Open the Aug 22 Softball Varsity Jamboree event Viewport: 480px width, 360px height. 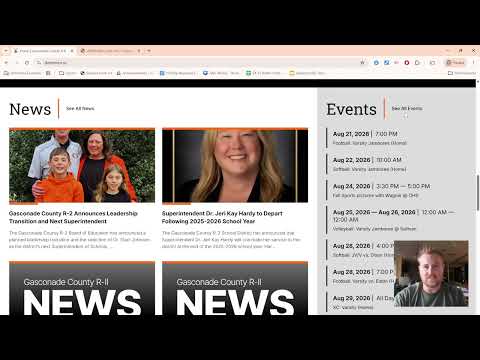369,164
